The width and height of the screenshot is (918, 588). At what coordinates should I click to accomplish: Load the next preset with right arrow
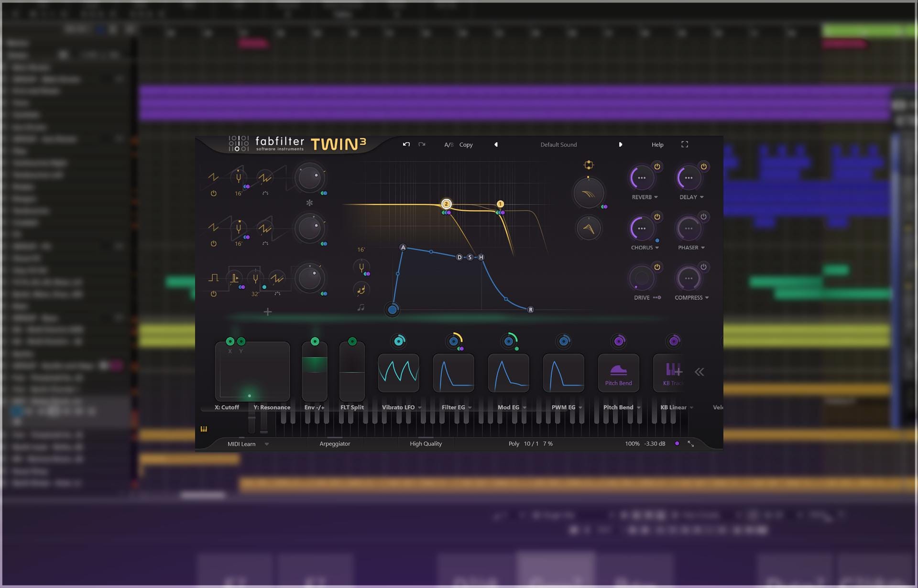click(620, 144)
